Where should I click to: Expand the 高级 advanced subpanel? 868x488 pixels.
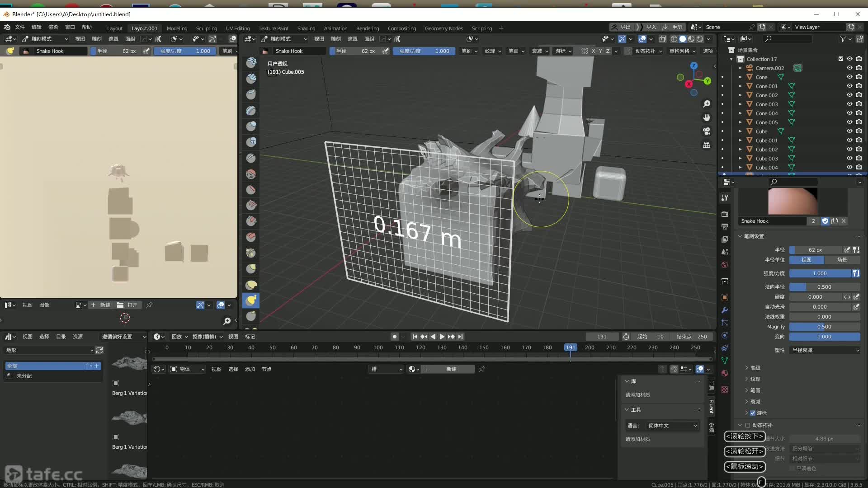(x=755, y=368)
